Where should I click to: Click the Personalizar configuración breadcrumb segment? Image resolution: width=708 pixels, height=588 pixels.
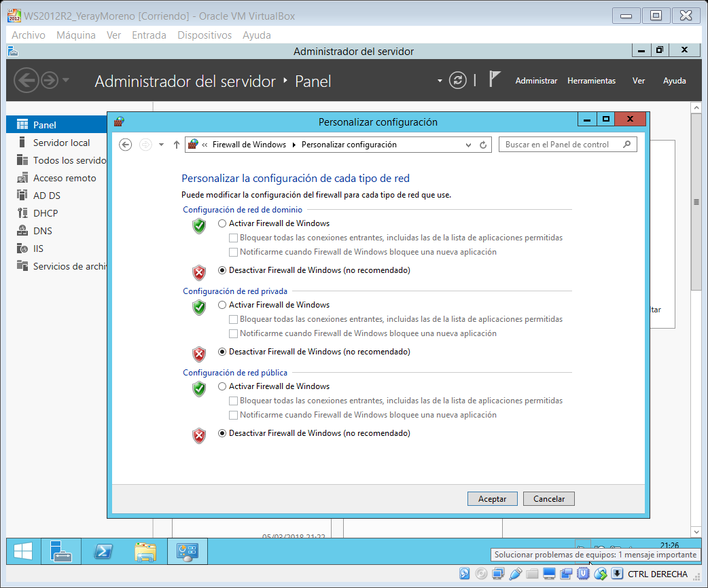pos(349,145)
